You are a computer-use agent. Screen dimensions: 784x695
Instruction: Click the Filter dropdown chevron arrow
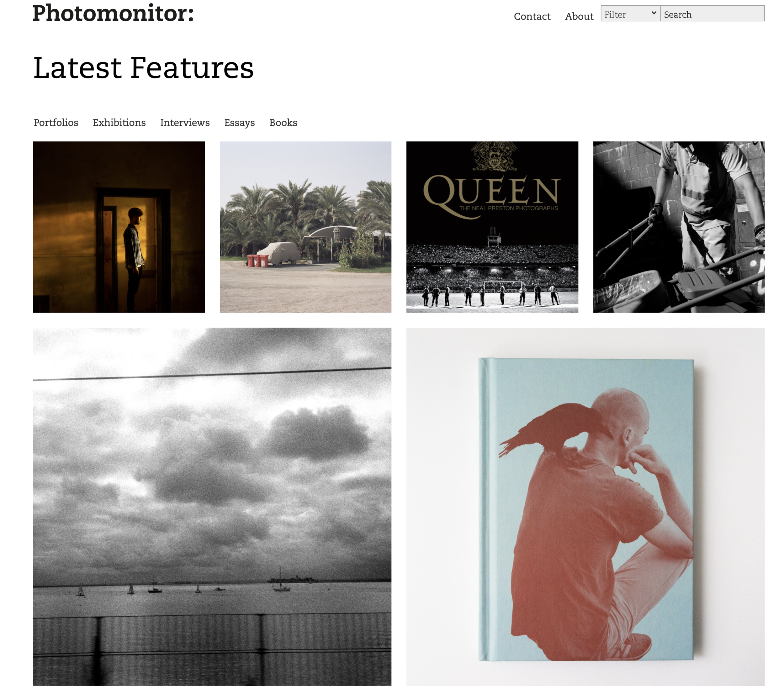tap(654, 13)
